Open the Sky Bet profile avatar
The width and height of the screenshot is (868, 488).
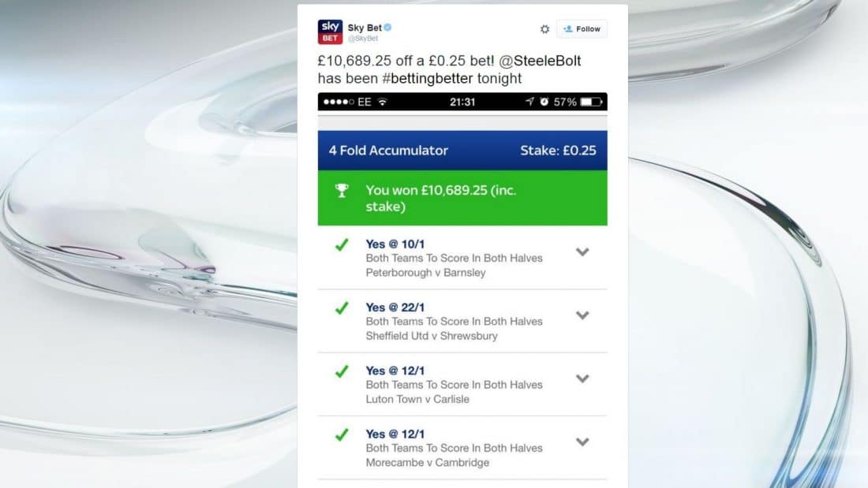[330, 32]
